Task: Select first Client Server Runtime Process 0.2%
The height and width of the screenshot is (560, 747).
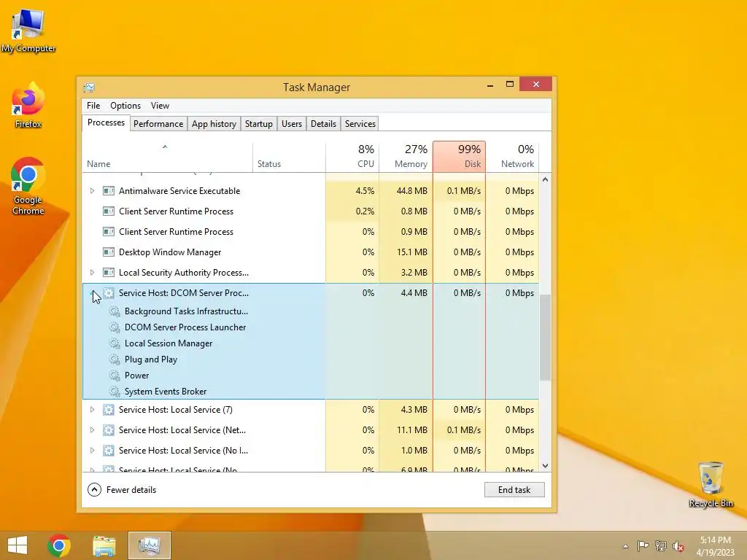Action: [311, 211]
